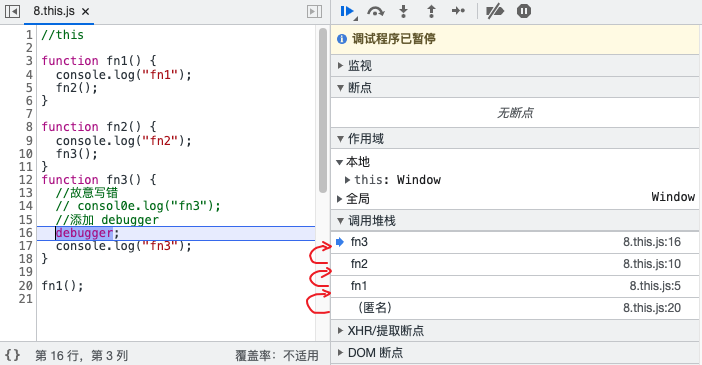Deactivate breakpoints toggle

[x=495, y=11]
